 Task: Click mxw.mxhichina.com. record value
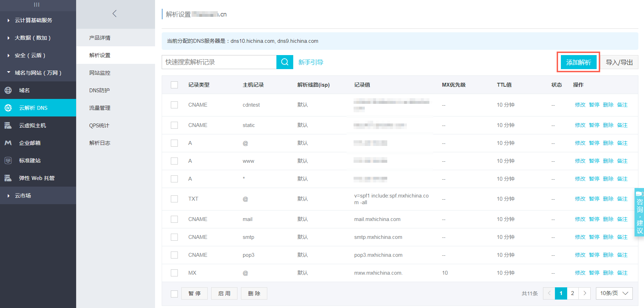[378, 273]
